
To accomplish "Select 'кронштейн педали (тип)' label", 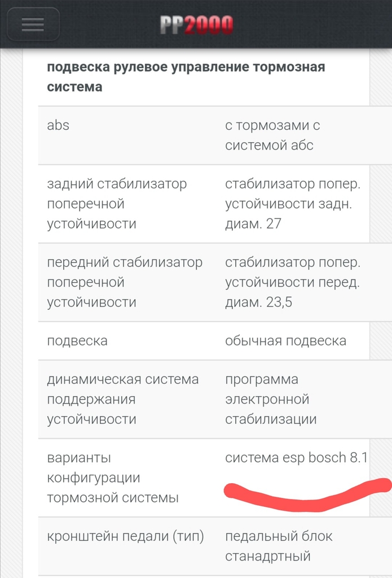I will (x=125, y=536).
